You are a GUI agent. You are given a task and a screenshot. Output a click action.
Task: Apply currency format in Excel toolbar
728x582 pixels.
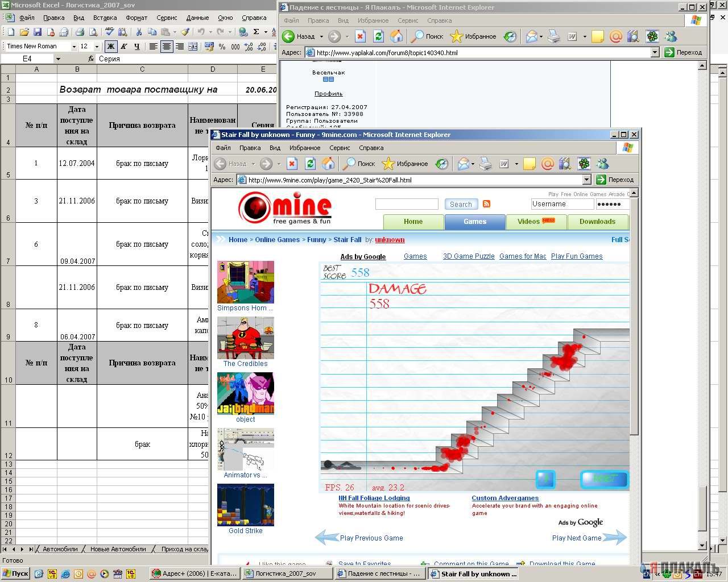[x=209, y=47]
